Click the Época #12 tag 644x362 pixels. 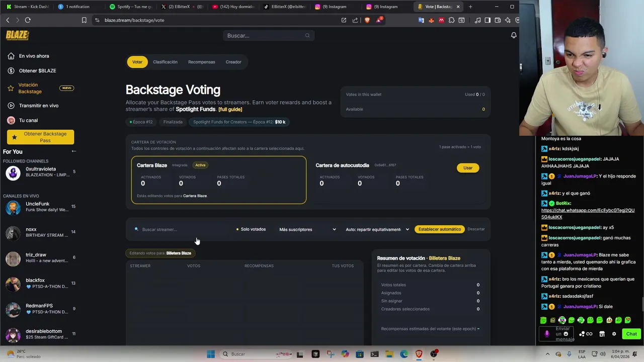pyautogui.click(x=141, y=122)
